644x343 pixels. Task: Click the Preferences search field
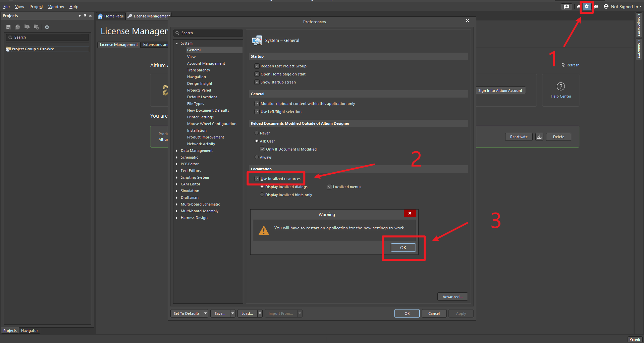click(x=208, y=33)
